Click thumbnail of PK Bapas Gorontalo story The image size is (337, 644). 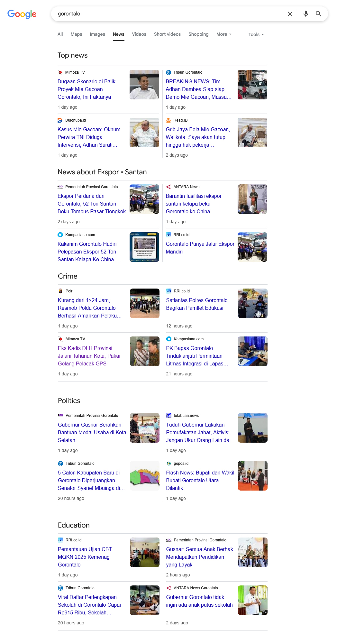(x=253, y=351)
